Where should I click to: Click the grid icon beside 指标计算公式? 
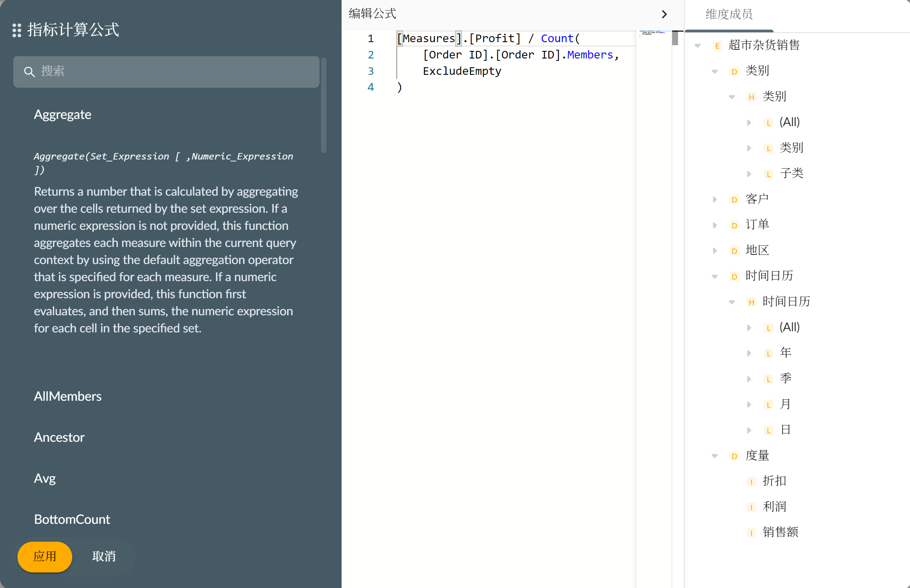pyautogui.click(x=16, y=30)
